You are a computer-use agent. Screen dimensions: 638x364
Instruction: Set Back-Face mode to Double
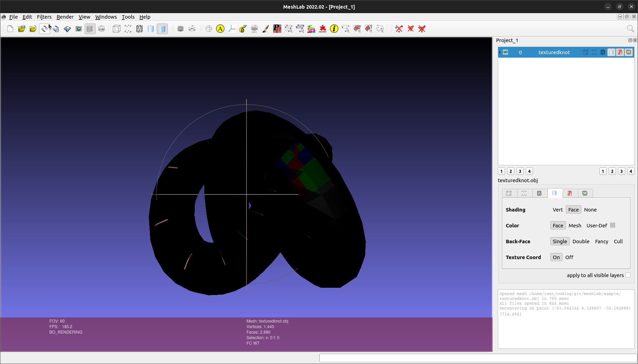click(581, 241)
